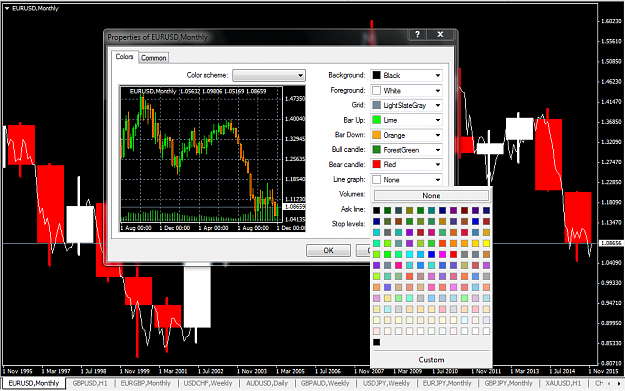The width and height of the screenshot is (625, 391).
Task: Pick the magenta swatch in palette
Action: [x=442, y=254]
